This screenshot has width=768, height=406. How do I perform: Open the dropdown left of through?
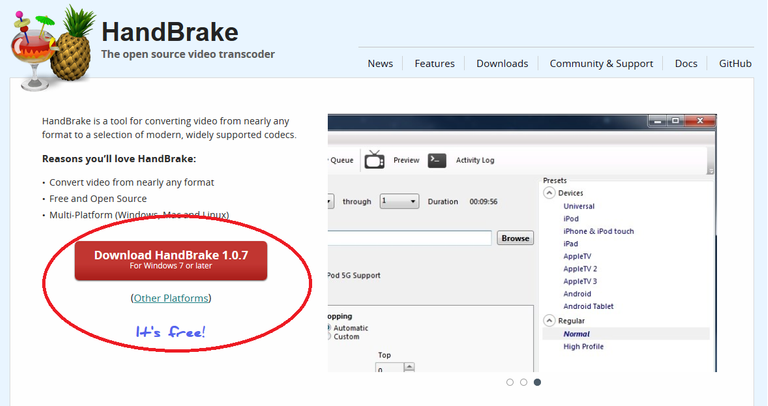(331, 201)
